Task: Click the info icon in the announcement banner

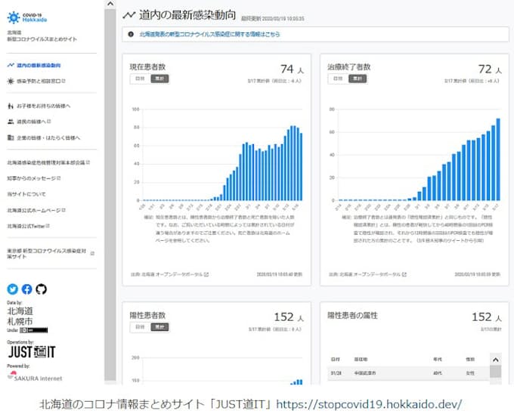Action: (x=132, y=34)
